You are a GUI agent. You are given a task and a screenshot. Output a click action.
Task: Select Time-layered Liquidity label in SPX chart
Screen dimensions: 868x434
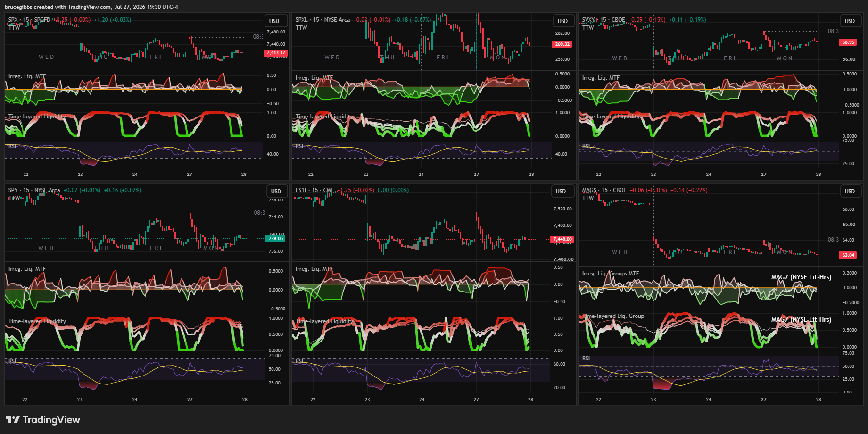click(x=37, y=117)
